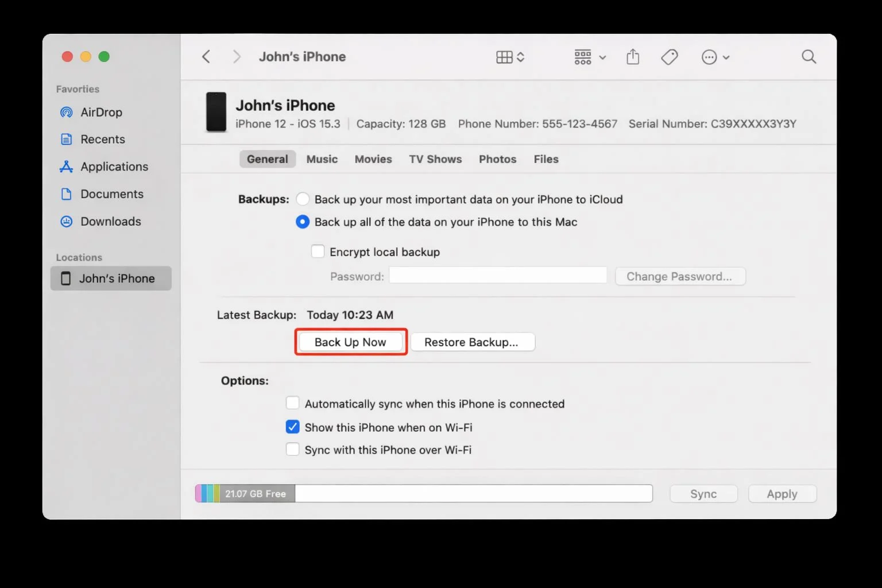Open the Applications sidebar item
This screenshot has width=882, height=588.
(x=113, y=167)
